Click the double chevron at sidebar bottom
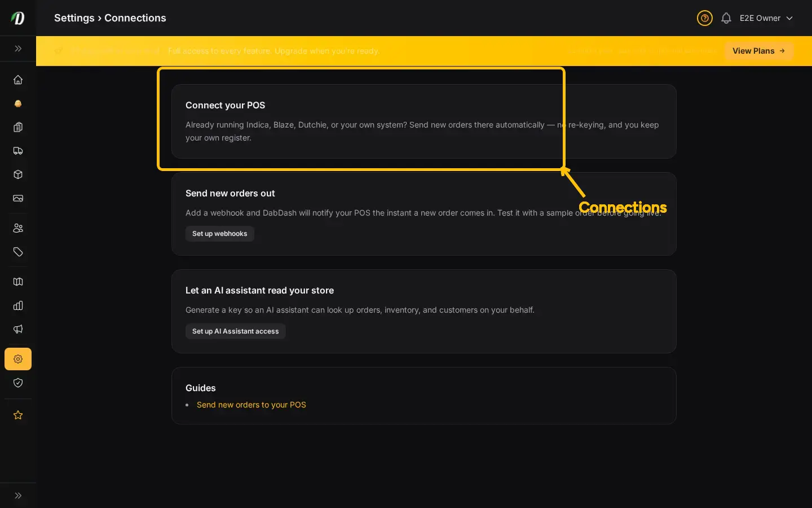812x508 pixels. pos(18,496)
